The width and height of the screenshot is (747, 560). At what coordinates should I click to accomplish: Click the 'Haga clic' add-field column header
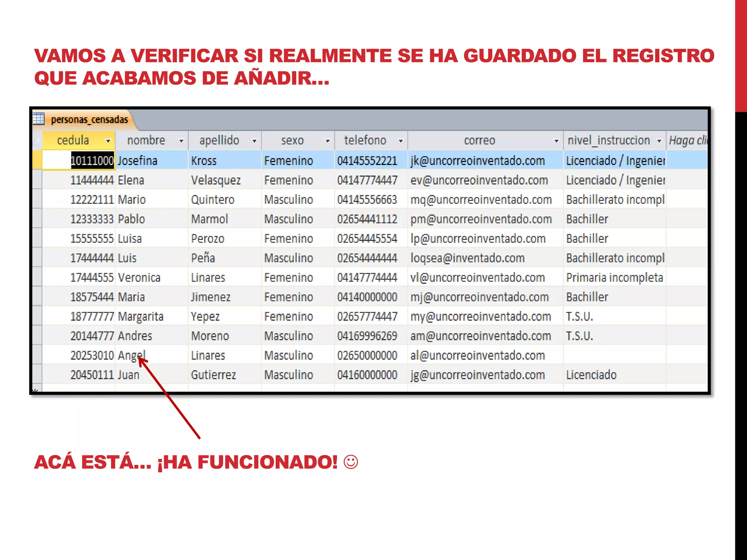pyautogui.click(x=687, y=140)
